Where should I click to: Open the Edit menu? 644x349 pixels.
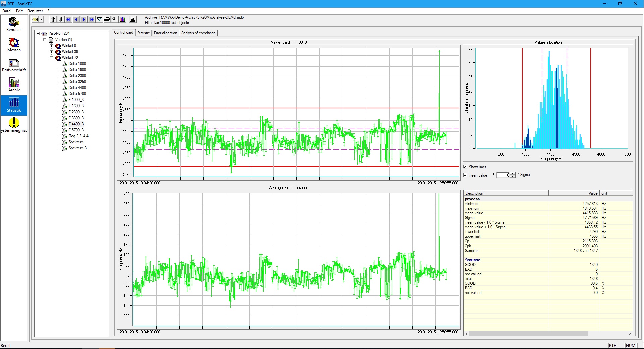tap(19, 11)
